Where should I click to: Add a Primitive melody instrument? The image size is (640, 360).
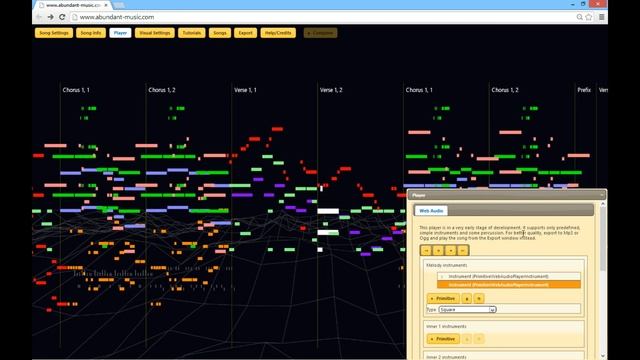(x=443, y=298)
